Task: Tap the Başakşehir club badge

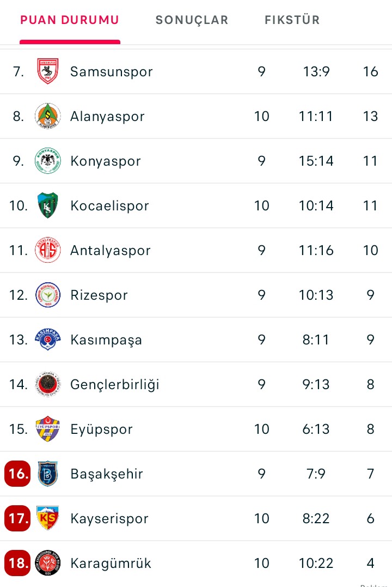Action: click(x=48, y=474)
